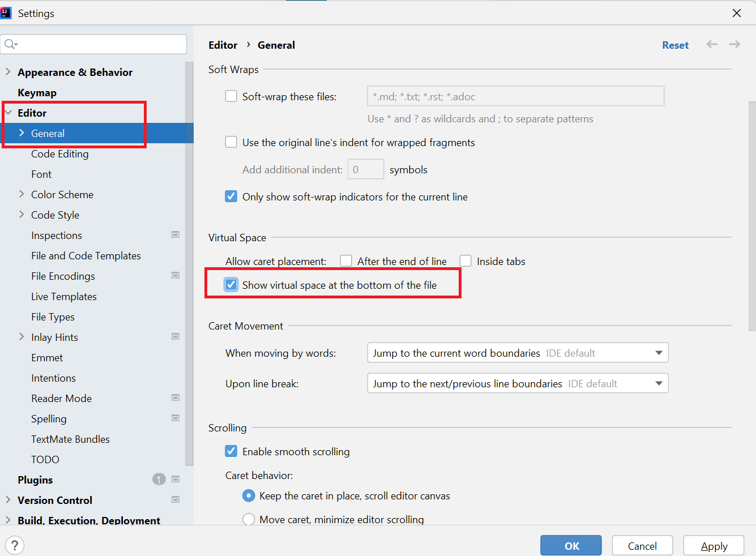
Task: Expand the Color Scheme tree node
Action: point(22,194)
